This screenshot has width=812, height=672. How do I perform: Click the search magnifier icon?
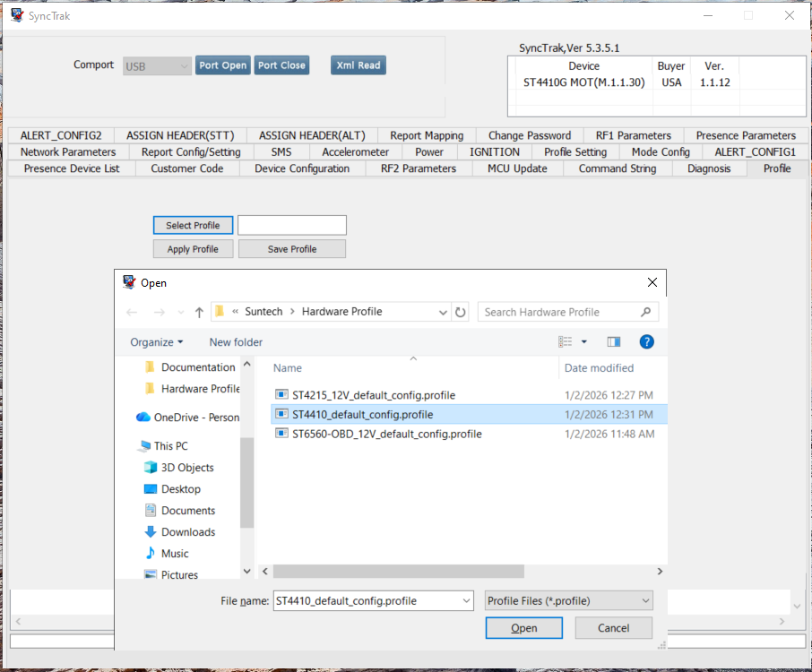pyautogui.click(x=645, y=312)
